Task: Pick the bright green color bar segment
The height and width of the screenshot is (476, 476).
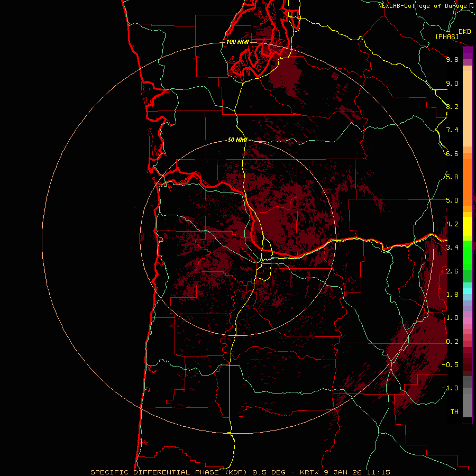Action: click(x=467, y=255)
